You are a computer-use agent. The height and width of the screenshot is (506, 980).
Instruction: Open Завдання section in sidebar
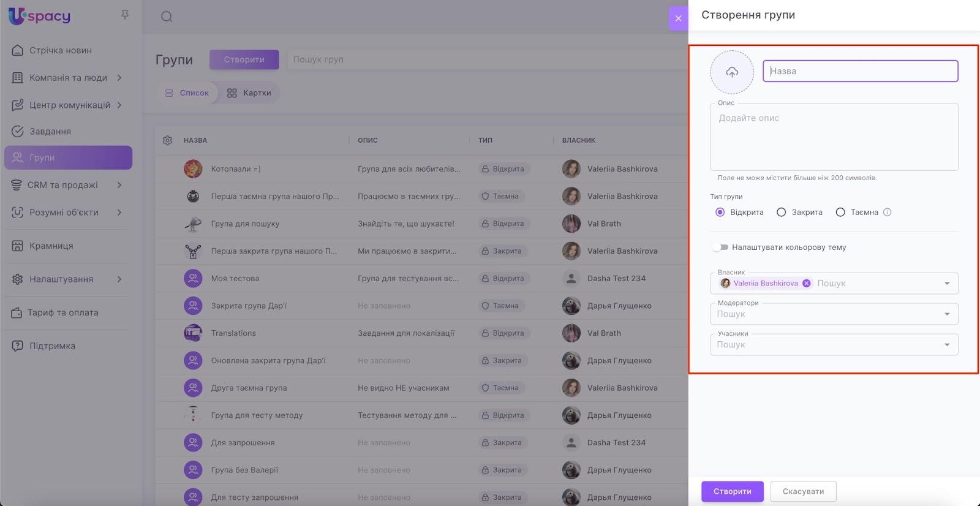[x=50, y=131]
